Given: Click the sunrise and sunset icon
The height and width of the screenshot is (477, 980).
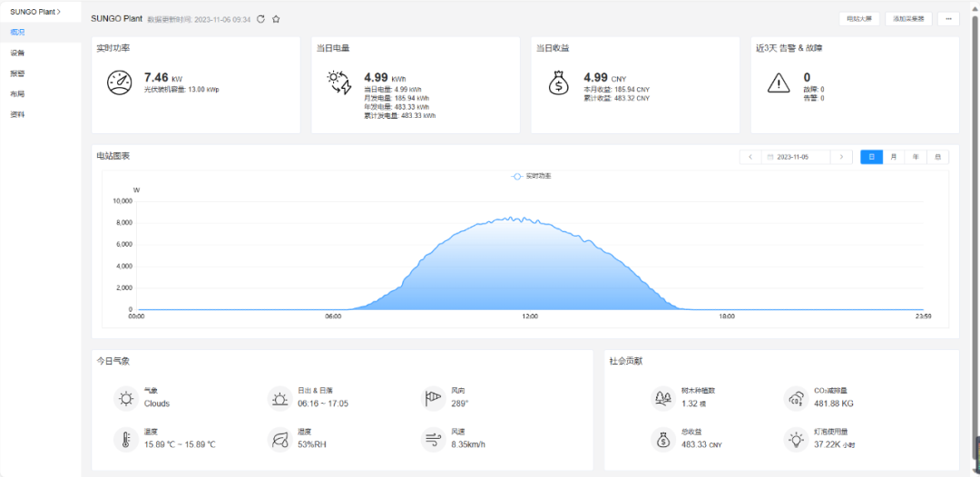Looking at the screenshot, I should click(x=279, y=398).
